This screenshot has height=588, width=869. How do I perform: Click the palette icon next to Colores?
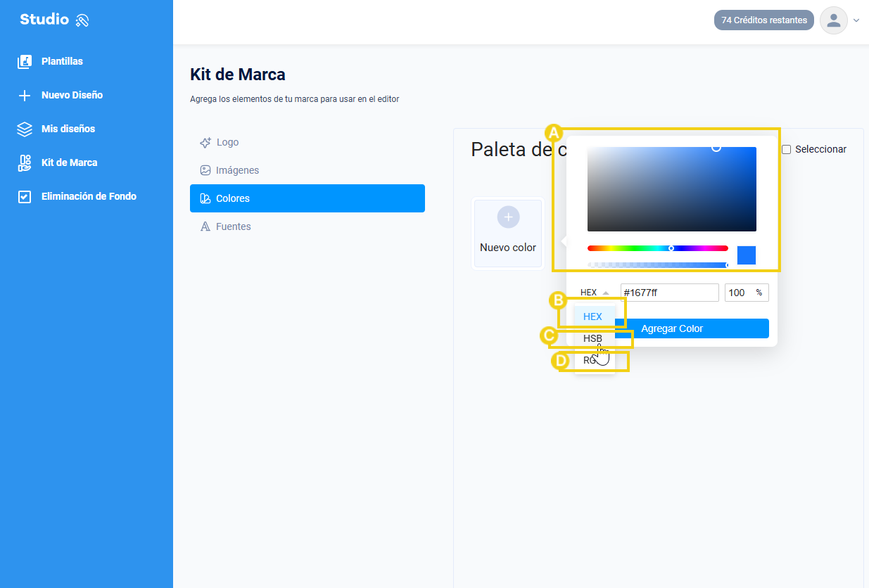tap(205, 198)
